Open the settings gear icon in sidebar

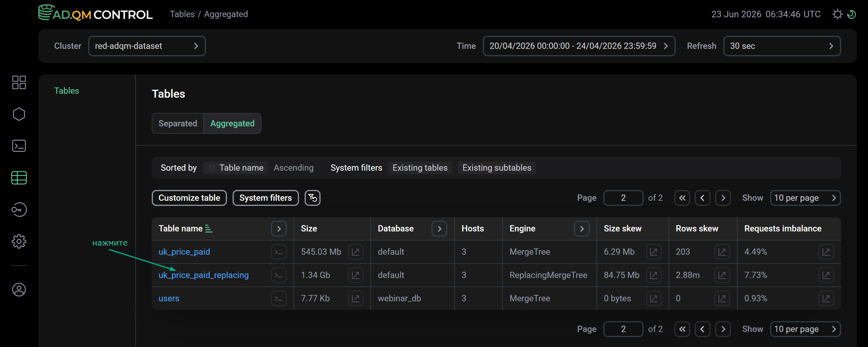[19, 241]
